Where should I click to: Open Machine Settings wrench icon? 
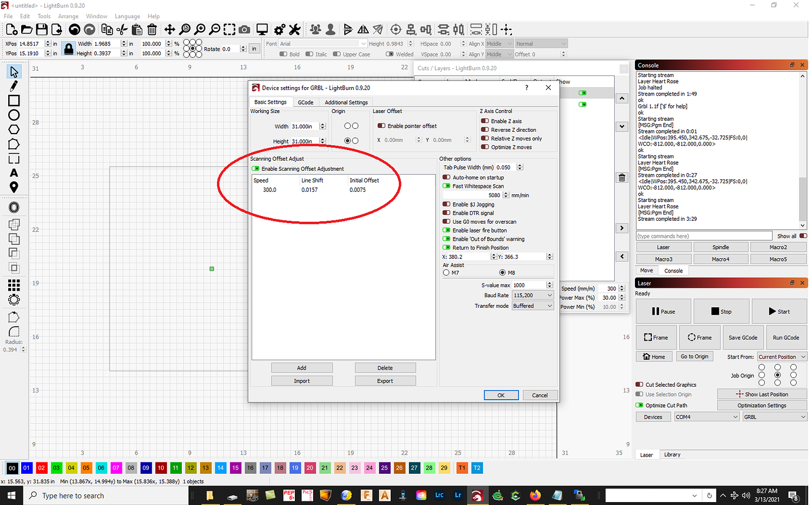point(294,29)
